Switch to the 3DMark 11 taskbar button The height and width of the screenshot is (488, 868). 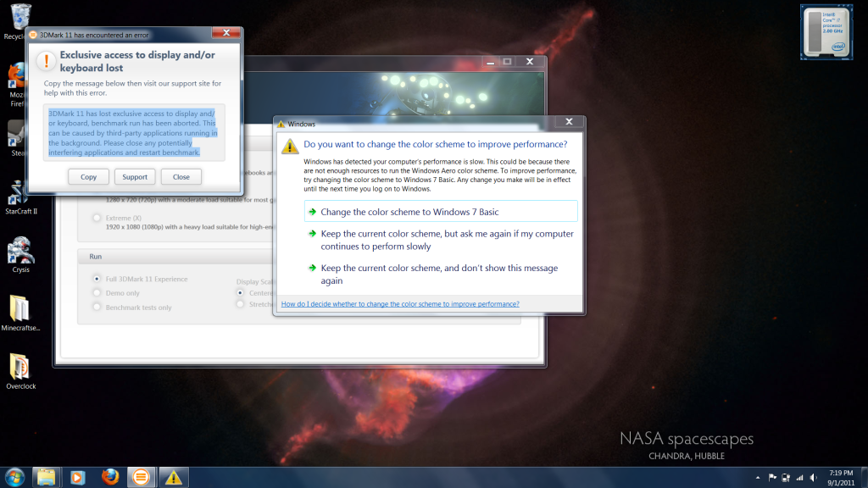(142, 477)
